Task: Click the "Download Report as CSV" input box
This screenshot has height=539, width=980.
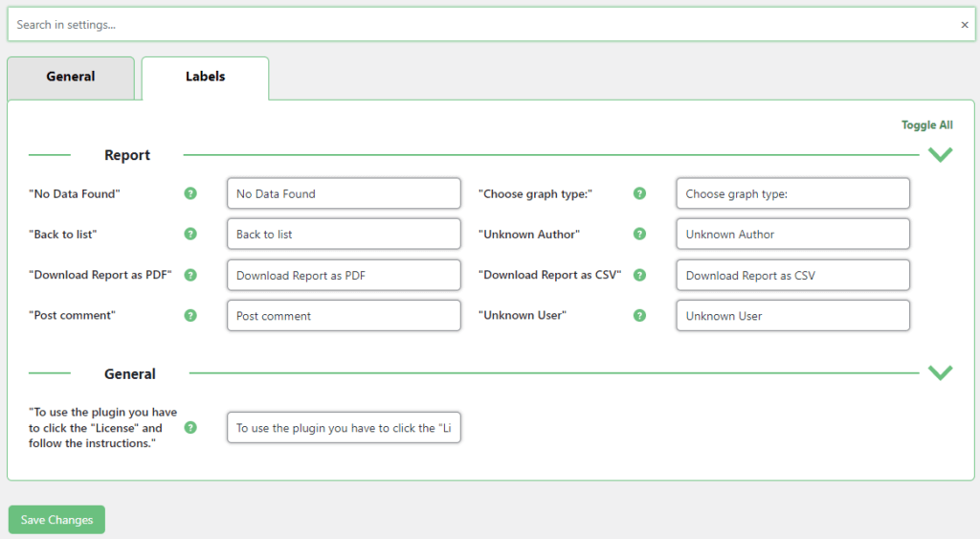Action: [792, 276]
